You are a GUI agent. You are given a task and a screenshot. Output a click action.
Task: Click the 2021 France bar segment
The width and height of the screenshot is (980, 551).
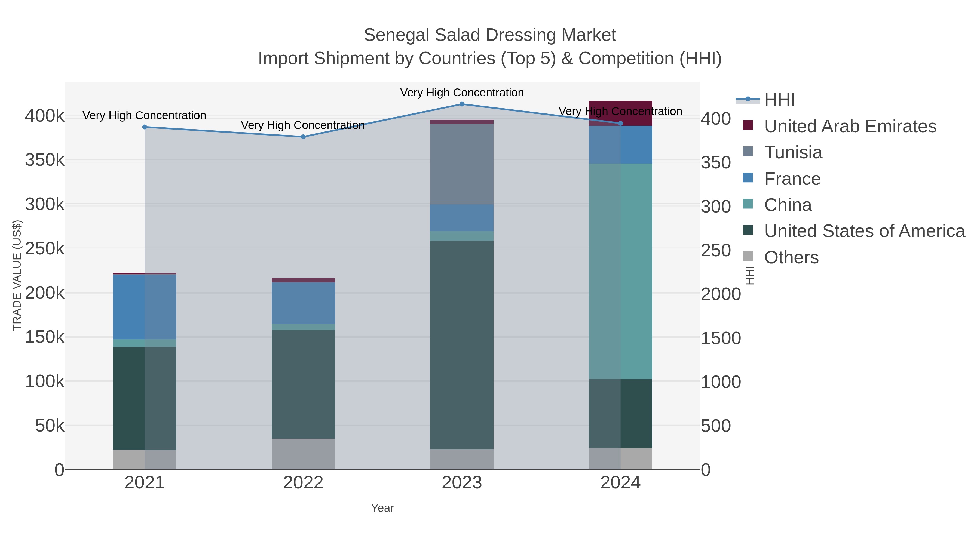tap(145, 307)
